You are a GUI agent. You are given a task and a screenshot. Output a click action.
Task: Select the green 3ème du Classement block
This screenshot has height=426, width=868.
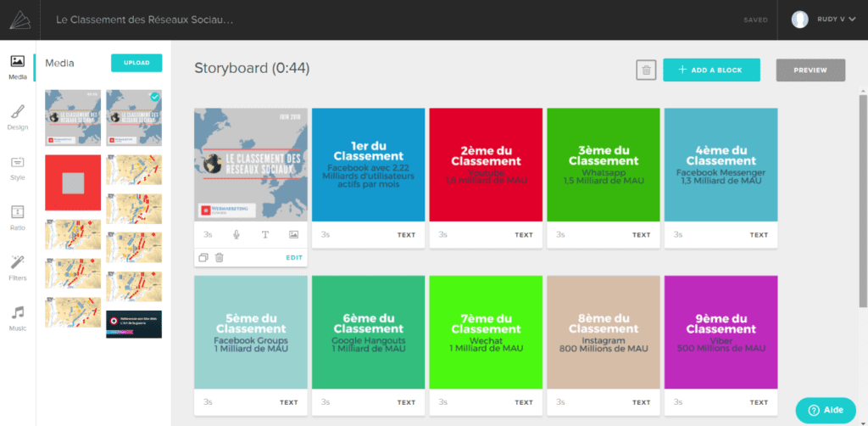pos(604,165)
